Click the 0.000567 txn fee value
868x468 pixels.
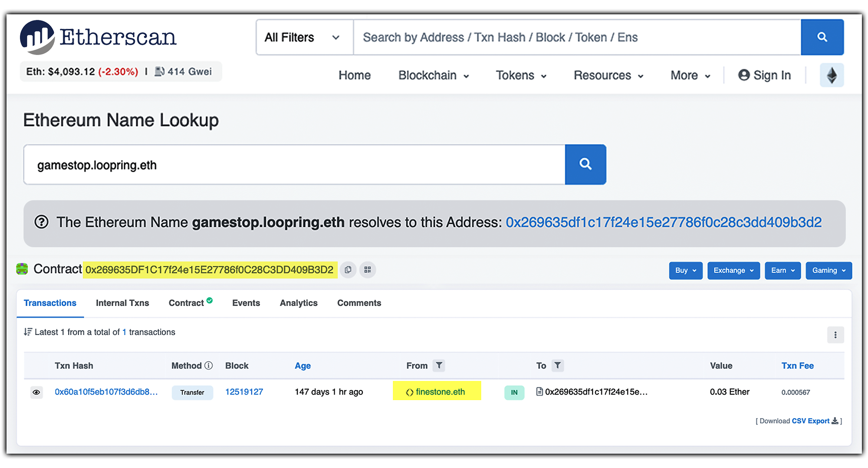(x=796, y=393)
